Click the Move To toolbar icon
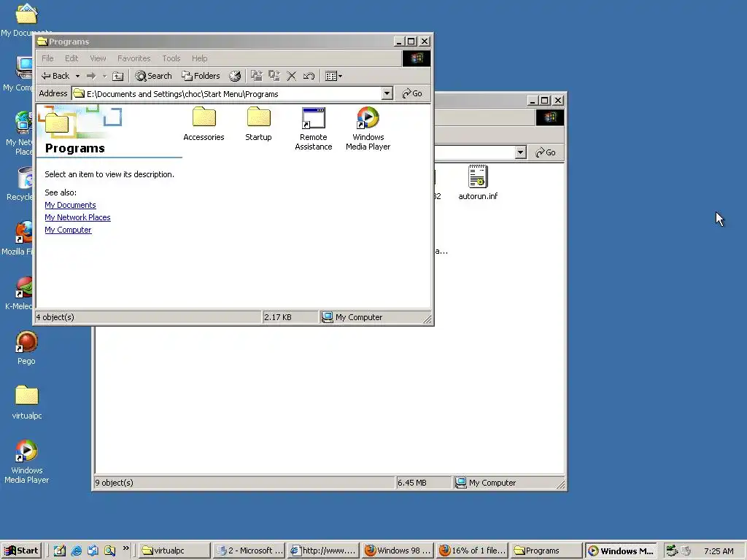 (x=256, y=76)
